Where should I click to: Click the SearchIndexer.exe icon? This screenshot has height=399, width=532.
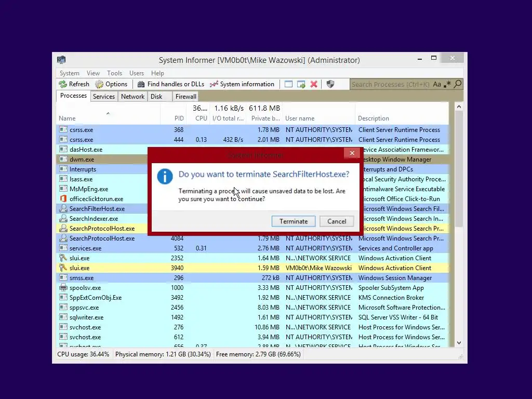pos(63,218)
